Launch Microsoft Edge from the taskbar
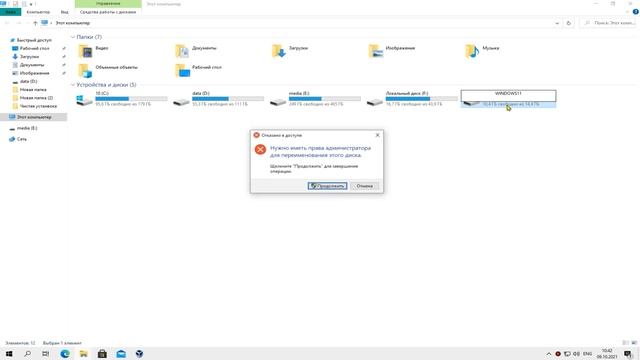 (65, 353)
